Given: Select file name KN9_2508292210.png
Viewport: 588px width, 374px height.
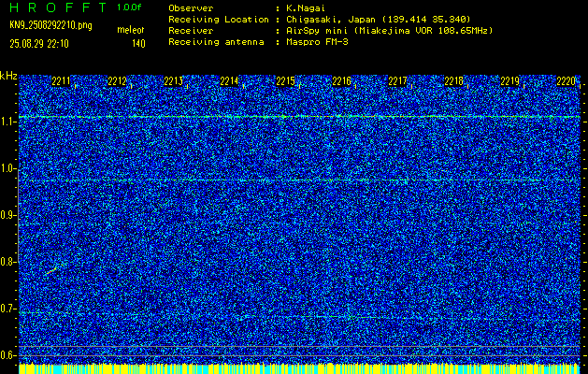Looking at the screenshot, I should (50, 26).
